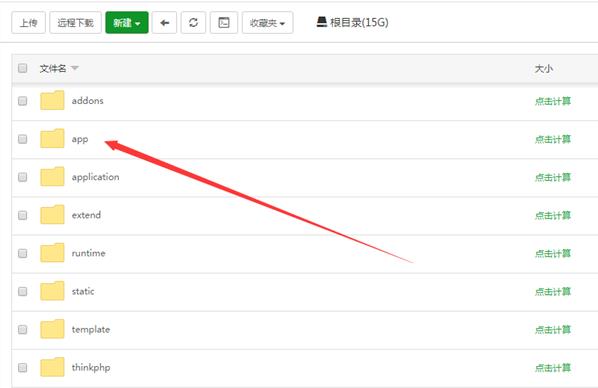
Task: Click the 上传 upload button
Action: 29,23
